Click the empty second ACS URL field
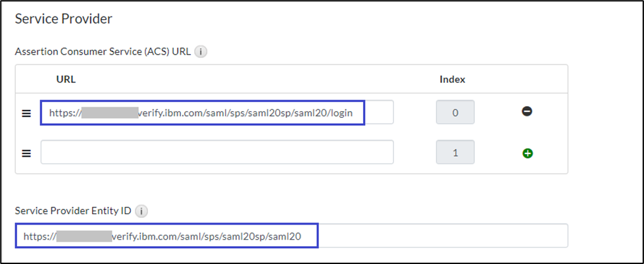Viewport: 644px width, 264px height. coord(217,153)
